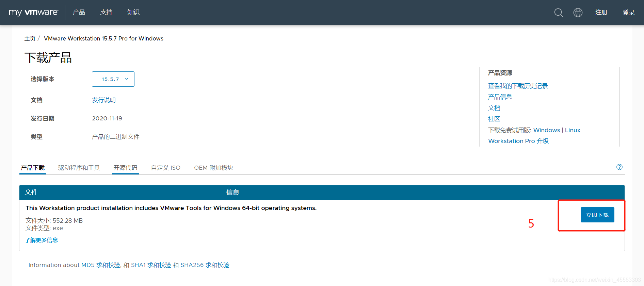Image resolution: width=644 pixels, height=286 pixels.
Task: Click the Linux free trial link
Action: 573,130
